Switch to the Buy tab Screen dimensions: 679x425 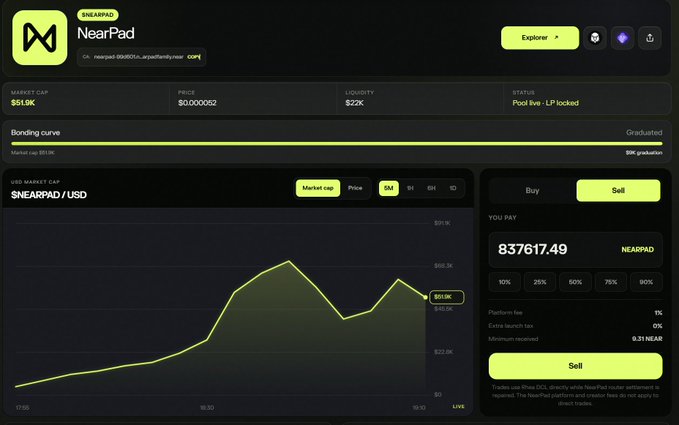coord(532,191)
